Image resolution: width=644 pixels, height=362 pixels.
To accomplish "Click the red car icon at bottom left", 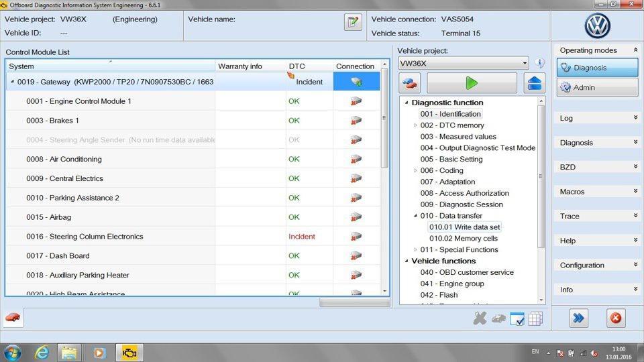I will (13, 318).
